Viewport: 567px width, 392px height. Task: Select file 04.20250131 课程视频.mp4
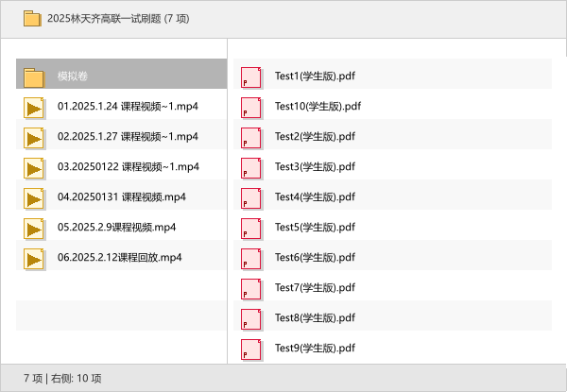[122, 197]
